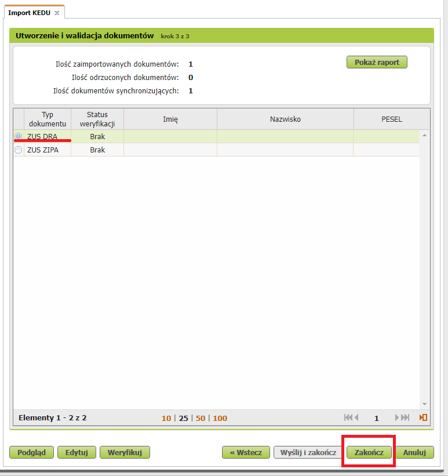Click the Weryfikuj button

coord(125,452)
